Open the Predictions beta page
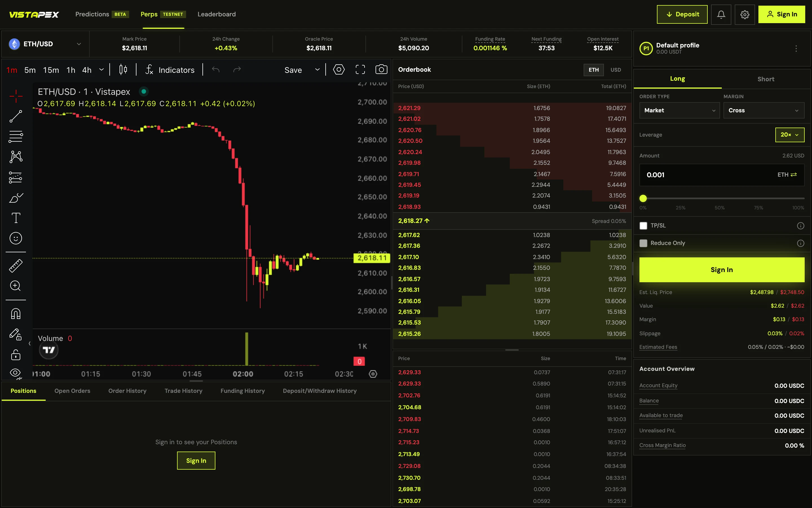Viewport: 812px width, 508px height. click(102, 14)
